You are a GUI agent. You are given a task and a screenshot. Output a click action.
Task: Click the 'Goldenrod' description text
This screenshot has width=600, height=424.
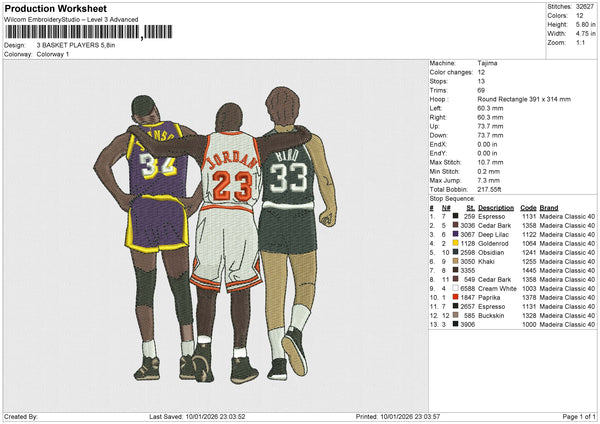(493, 243)
